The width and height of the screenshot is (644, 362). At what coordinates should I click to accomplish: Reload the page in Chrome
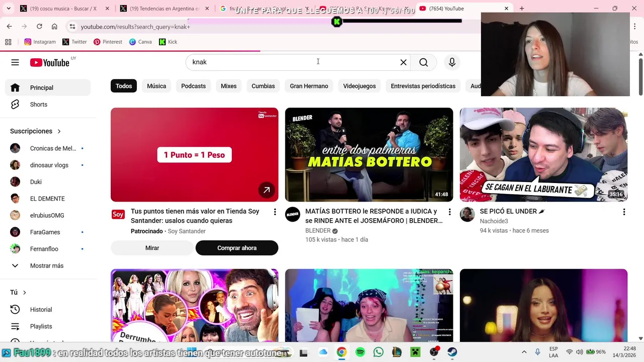click(x=39, y=26)
